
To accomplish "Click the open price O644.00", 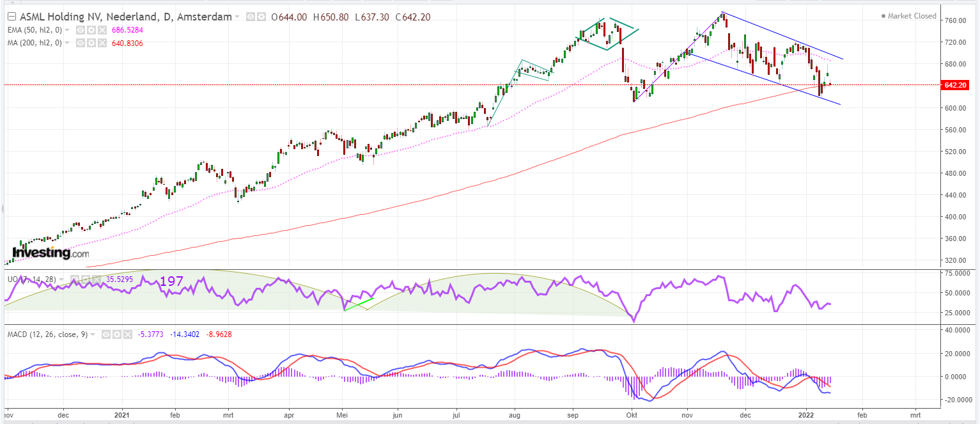I will point(290,17).
